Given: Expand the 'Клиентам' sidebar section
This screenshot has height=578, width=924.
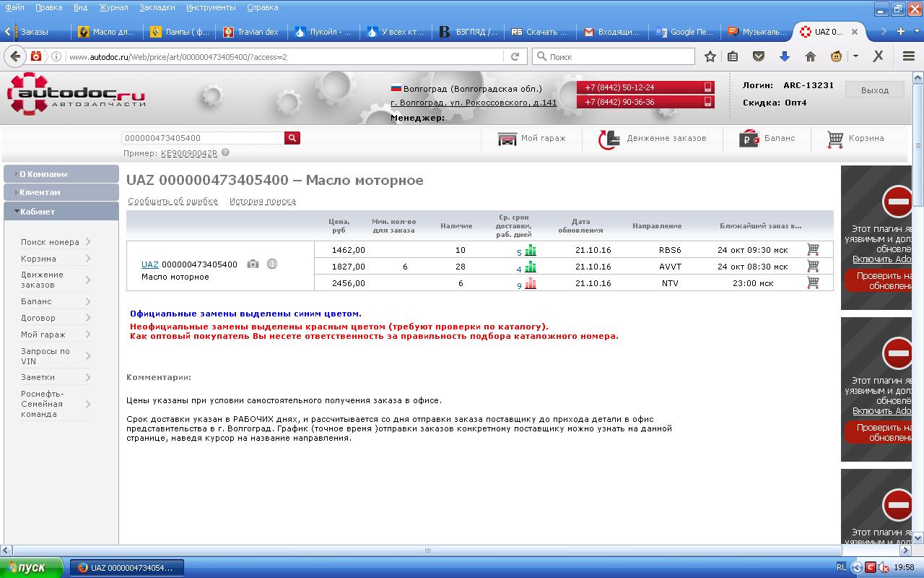Looking at the screenshot, I should 61,193.
